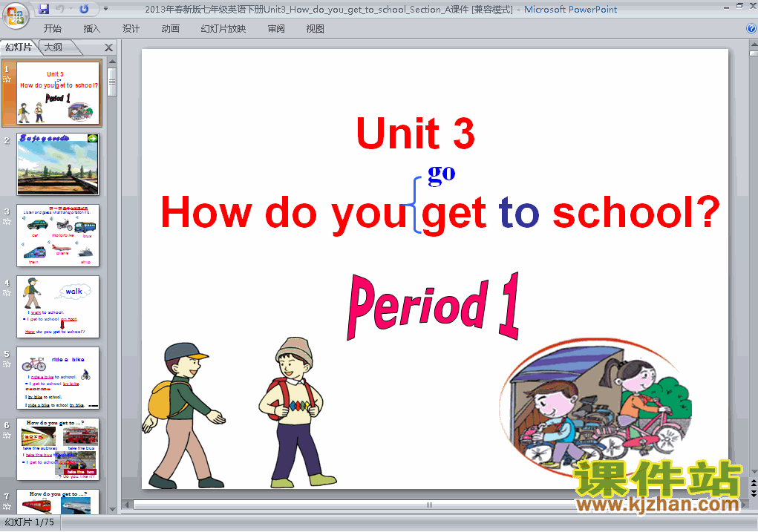Click the green arrow on slide 2 thumbnail
The image size is (758, 532).
point(92,139)
